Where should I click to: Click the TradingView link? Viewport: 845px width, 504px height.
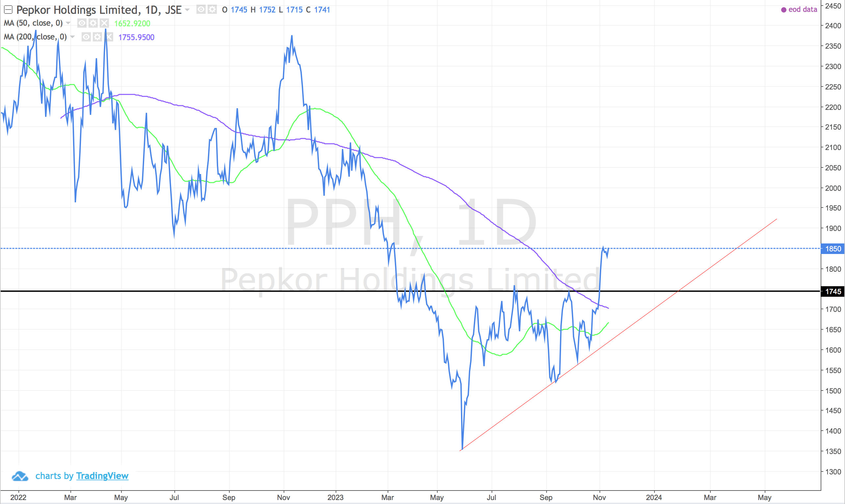coord(102,476)
